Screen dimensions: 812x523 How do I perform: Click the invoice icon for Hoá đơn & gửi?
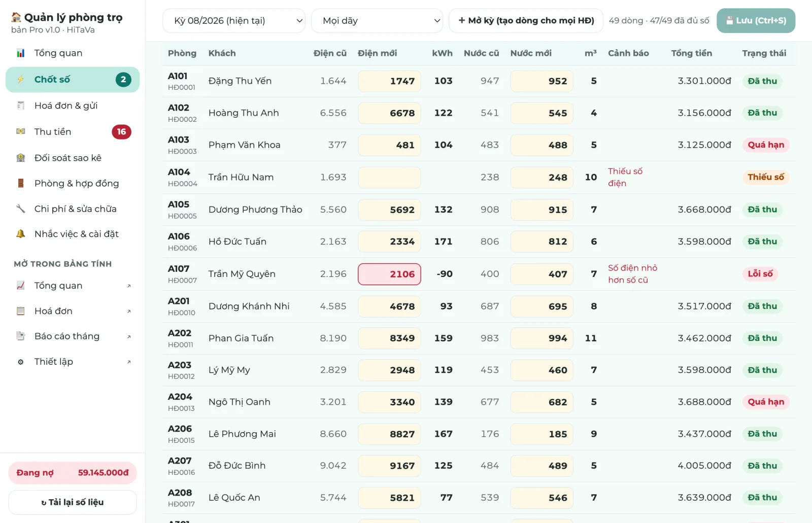click(x=21, y=106)
